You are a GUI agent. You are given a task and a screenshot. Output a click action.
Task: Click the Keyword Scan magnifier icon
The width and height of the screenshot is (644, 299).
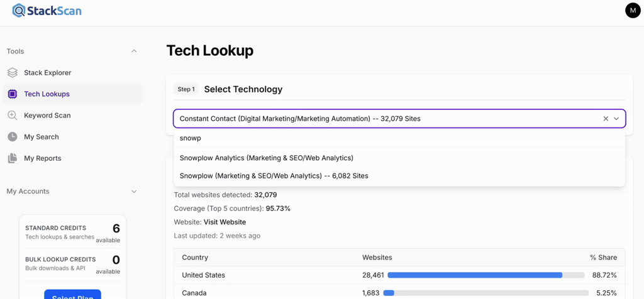point(13,115)
